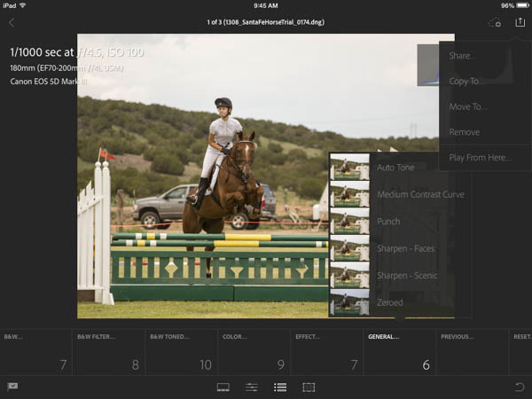Open the B&W FILTER... preset group
Image resolution: width=532 pixels, height=399 pixels.
click(109, 352)
